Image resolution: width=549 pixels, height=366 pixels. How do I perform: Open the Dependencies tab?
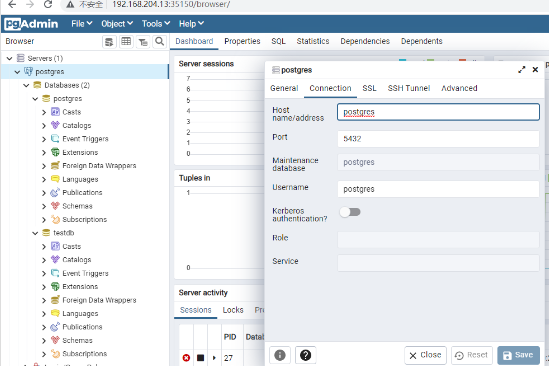tap(365, 41)
